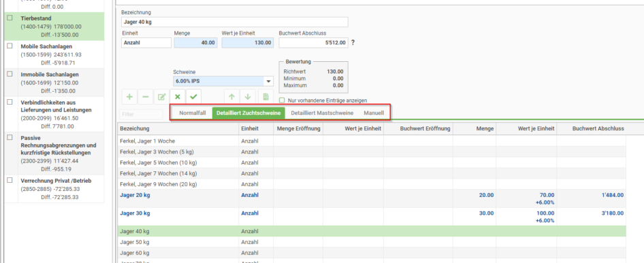Move entry up with the arrow icon

(231, 97)
